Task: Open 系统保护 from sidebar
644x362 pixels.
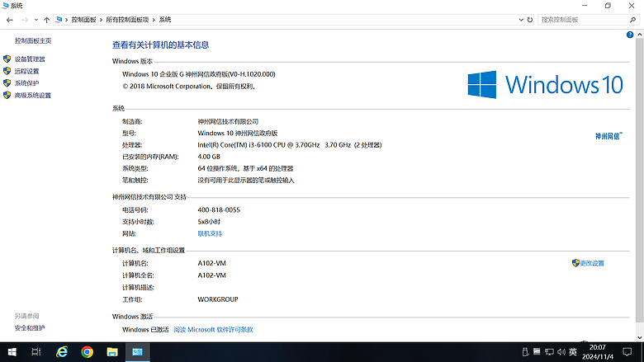Action: [x=26, y=82]
